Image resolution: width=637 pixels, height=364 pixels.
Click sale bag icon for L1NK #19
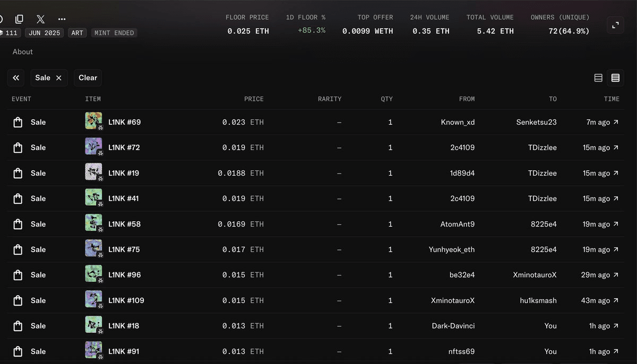[x=18, y=173]
